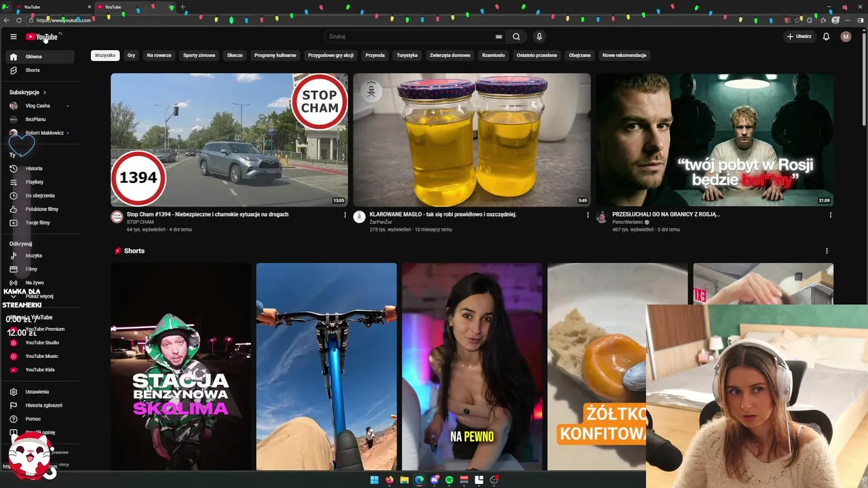Open YouTube Studio from sidebar

point(39,342)
